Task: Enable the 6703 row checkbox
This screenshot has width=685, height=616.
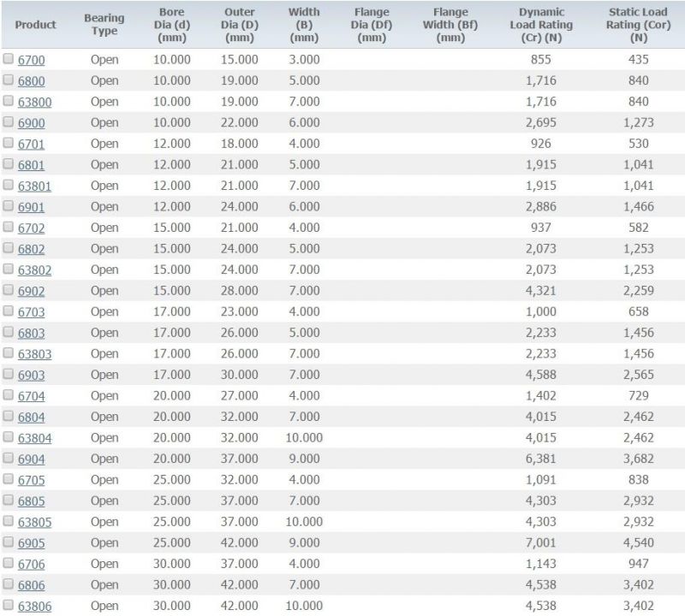Action: pos(9,311)
